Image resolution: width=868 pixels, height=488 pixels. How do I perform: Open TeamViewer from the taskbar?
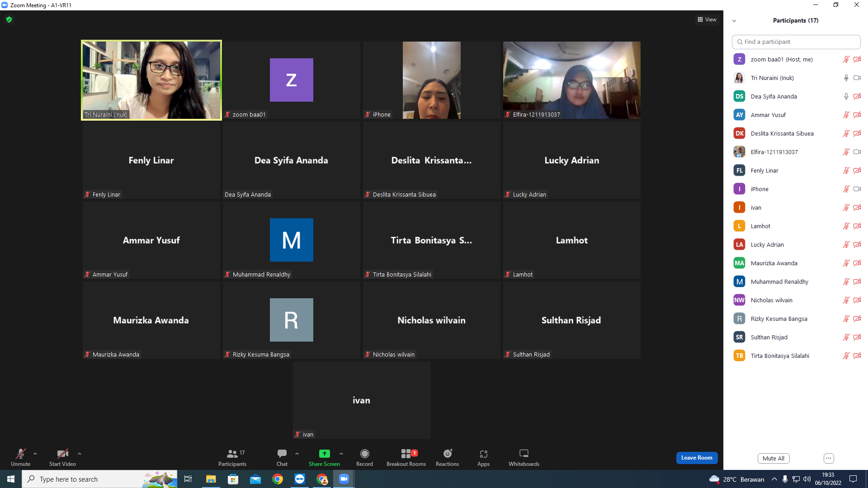(x=300, y=479)
